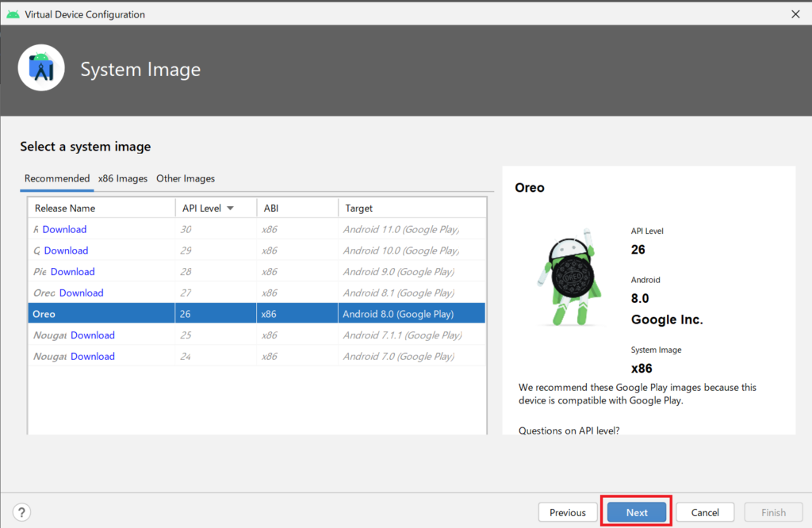The image size is (812, 528).
Task: Download the Nougat API 24 image
Action: [93, 357]
